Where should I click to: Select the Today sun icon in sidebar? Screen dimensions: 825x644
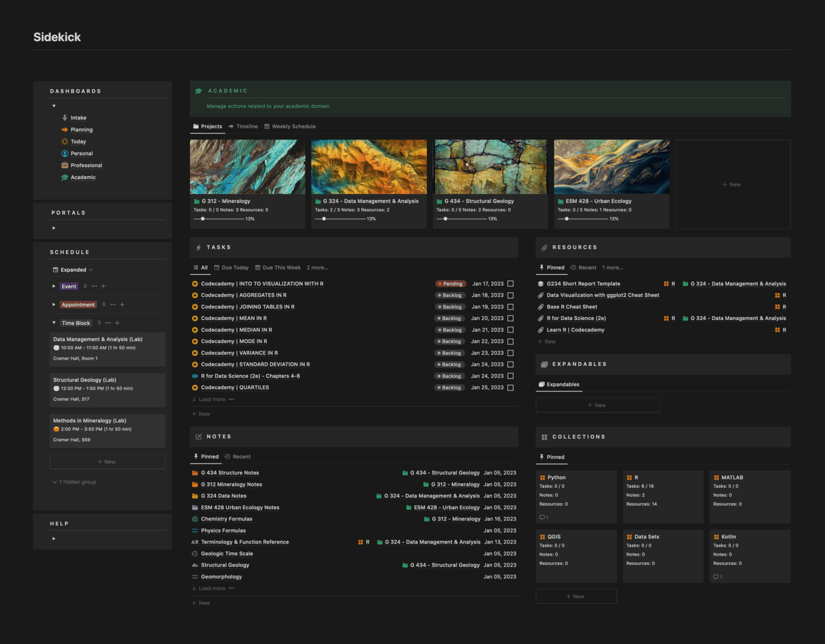tap(64, 141)
